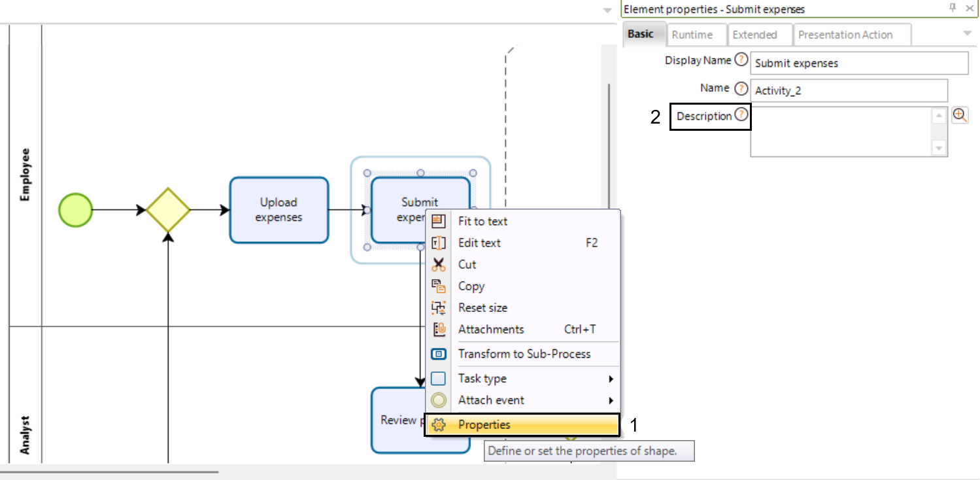Click Description scrollbar down arrow
980x480 pixels.
point(939,148)
